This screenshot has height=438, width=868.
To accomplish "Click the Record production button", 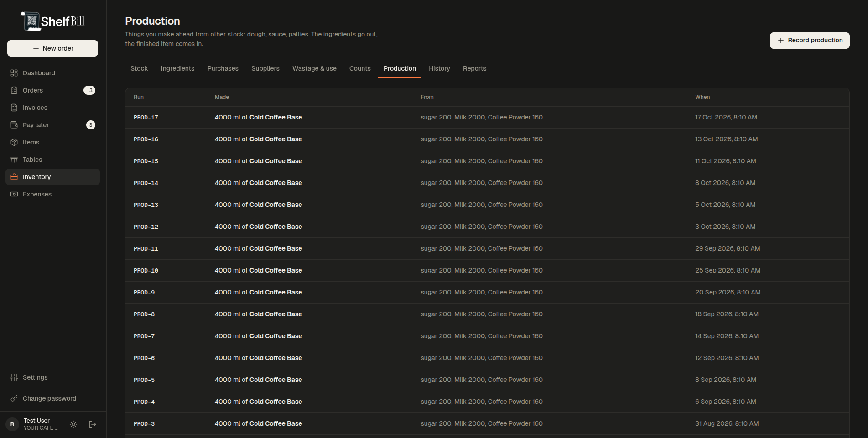I will [x=810, y=41].
